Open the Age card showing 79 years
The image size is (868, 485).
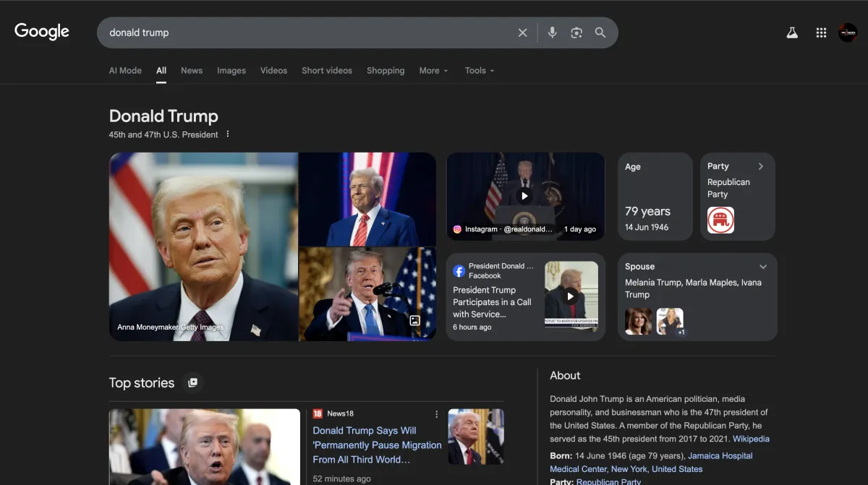(x=655, y=196)
